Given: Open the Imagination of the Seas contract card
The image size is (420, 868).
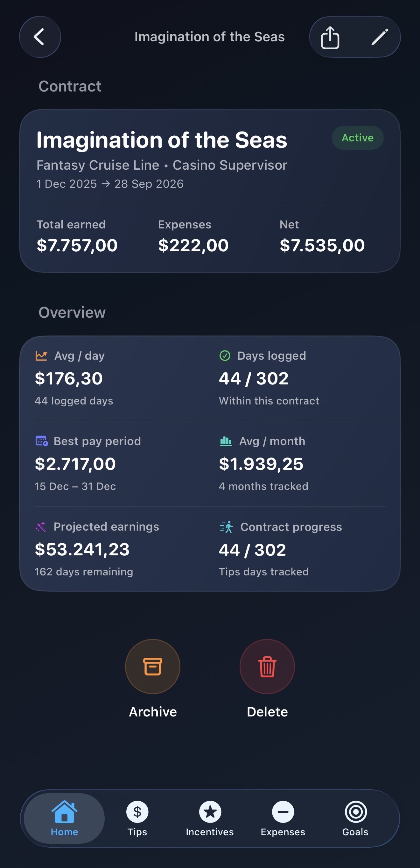Looking at the screenshot, I should point(210,189).
